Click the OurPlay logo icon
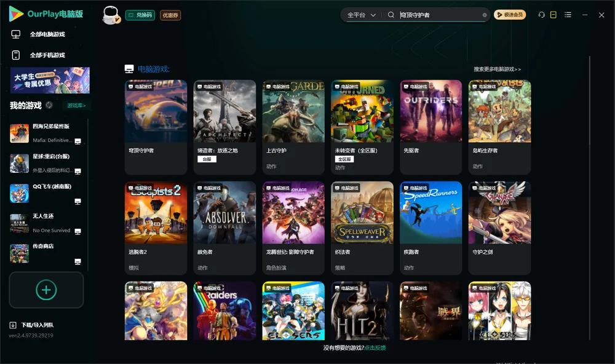This screenshot has width=615, height=364. pyautogui.click(x=16, y=14)
